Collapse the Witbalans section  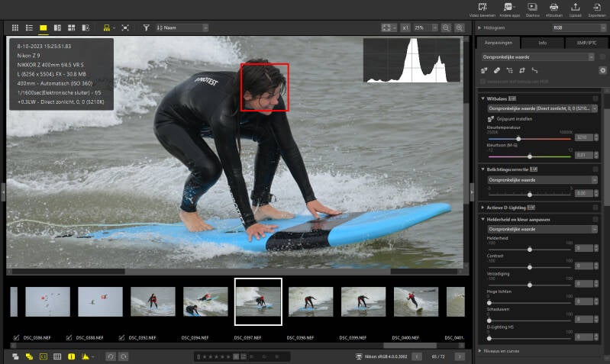coord(483,98)
